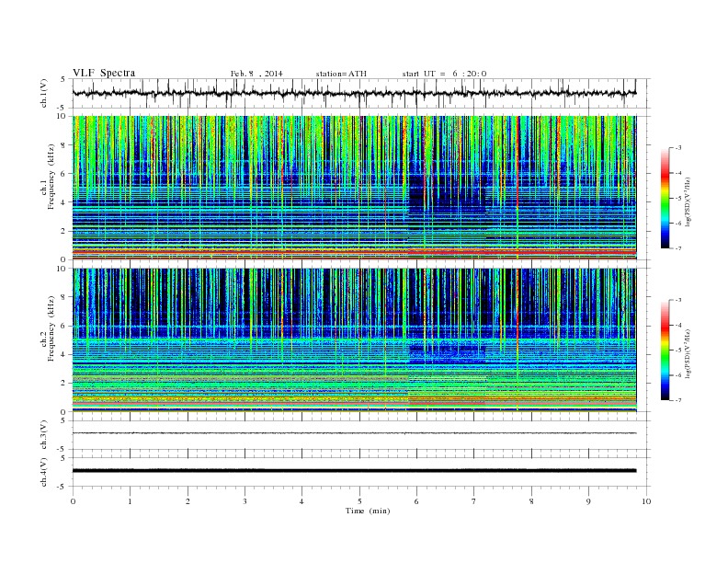Click time axis tick label "7"
Viewport: 728px width, 563px height.
click(x=474, y=501)
